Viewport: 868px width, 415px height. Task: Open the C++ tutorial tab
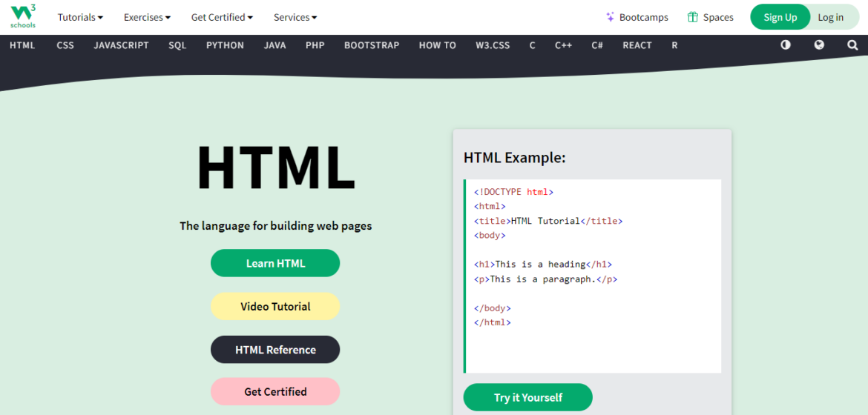tap(564, 45)
